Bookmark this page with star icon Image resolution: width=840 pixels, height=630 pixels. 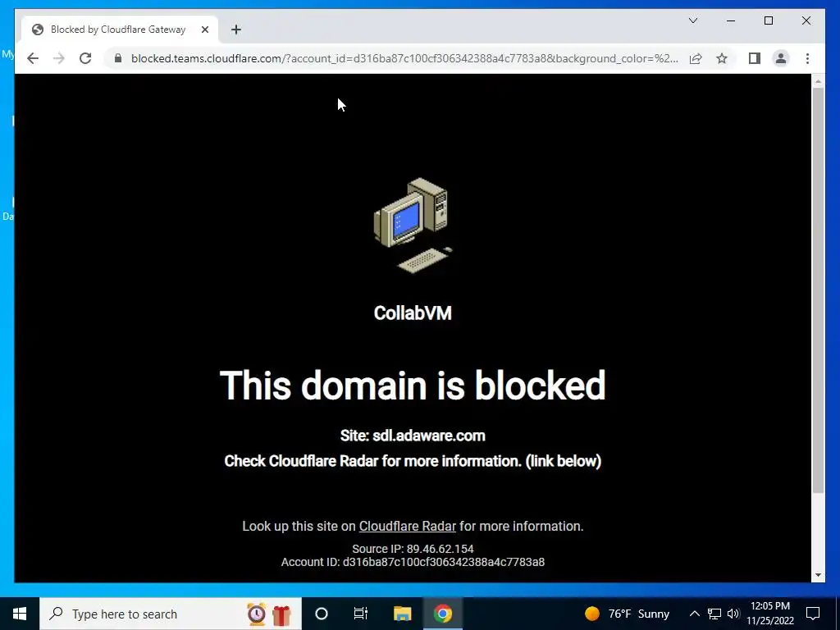(722, 58)
